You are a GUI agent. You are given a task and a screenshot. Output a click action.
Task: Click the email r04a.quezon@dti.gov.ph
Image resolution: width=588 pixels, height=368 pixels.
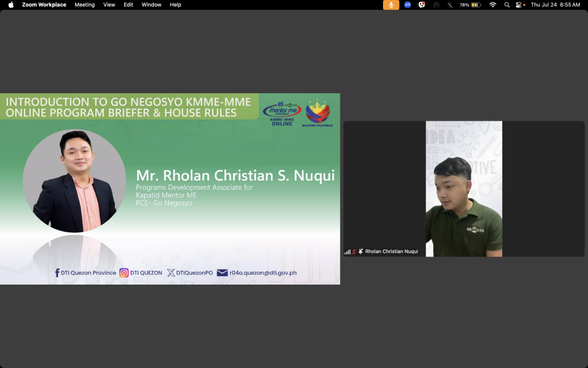point(263,273)
